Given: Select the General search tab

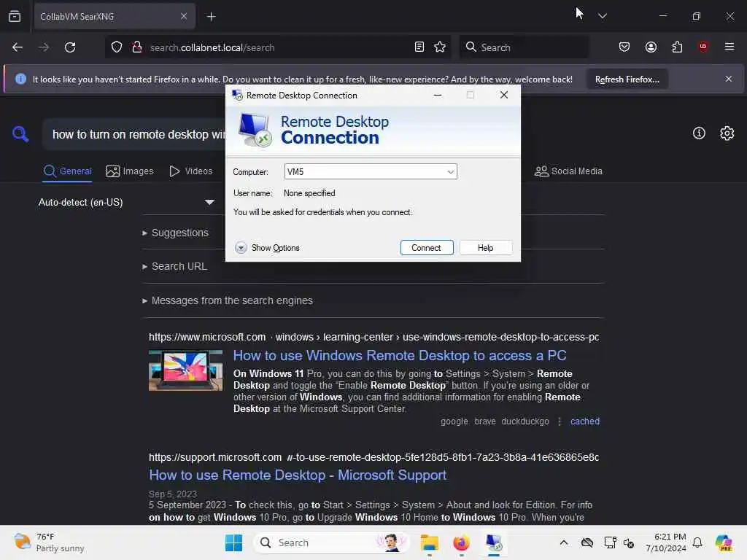Looking at the screenshot, I should click(x=67, y=171).
